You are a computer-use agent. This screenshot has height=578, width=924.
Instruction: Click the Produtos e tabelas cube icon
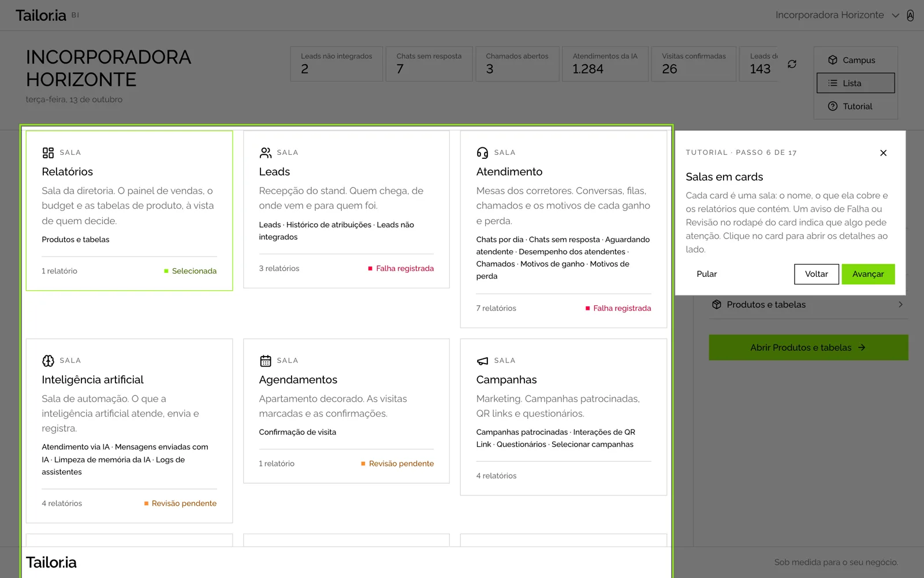717,305
